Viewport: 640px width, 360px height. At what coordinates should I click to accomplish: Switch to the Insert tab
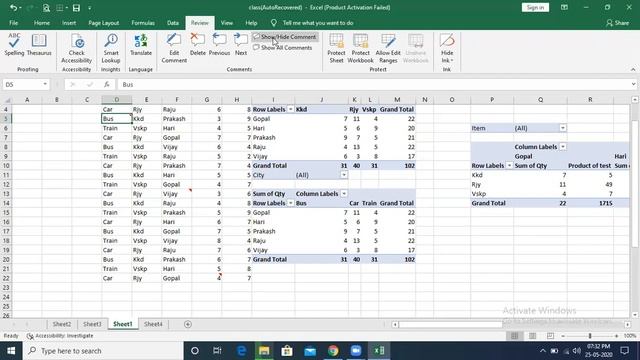69,23
